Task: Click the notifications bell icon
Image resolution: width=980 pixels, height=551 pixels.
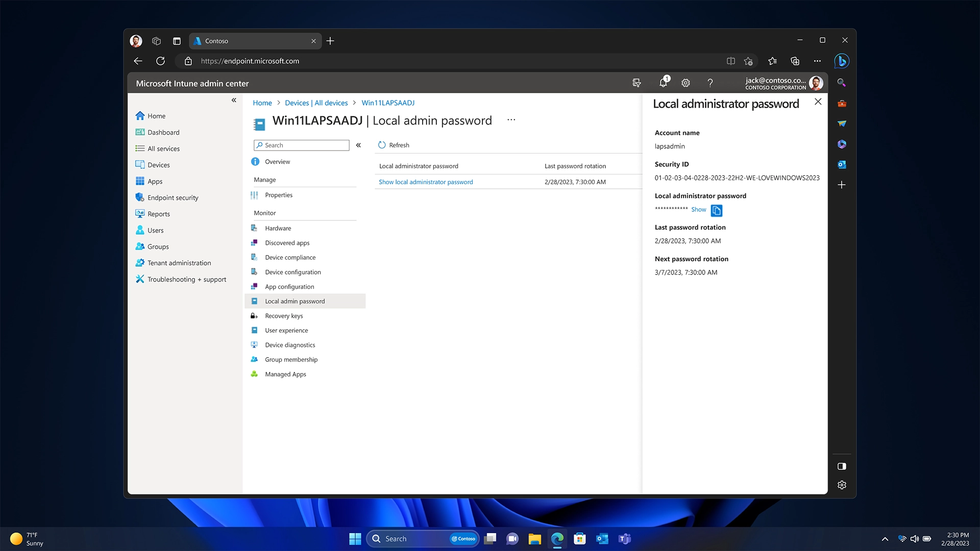Action: pyautogui.click(x=663, y=83)
